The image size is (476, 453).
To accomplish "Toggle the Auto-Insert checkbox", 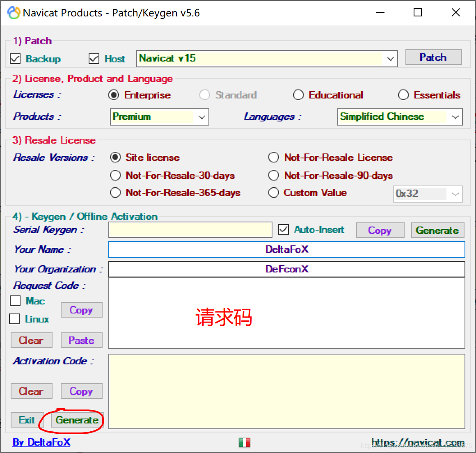I will point(284,229).
